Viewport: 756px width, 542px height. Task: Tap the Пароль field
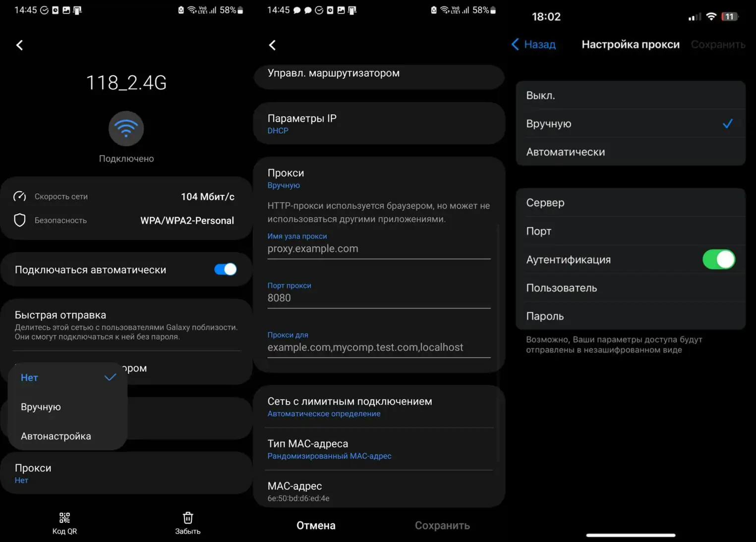tap(631, 316)
